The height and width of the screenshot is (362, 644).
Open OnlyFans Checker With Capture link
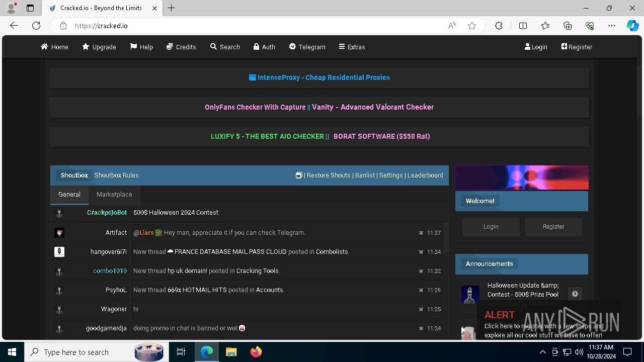(255, 107)
